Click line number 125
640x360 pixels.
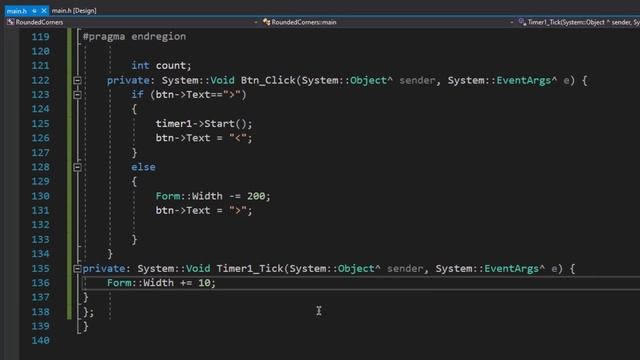coord(40,124)
